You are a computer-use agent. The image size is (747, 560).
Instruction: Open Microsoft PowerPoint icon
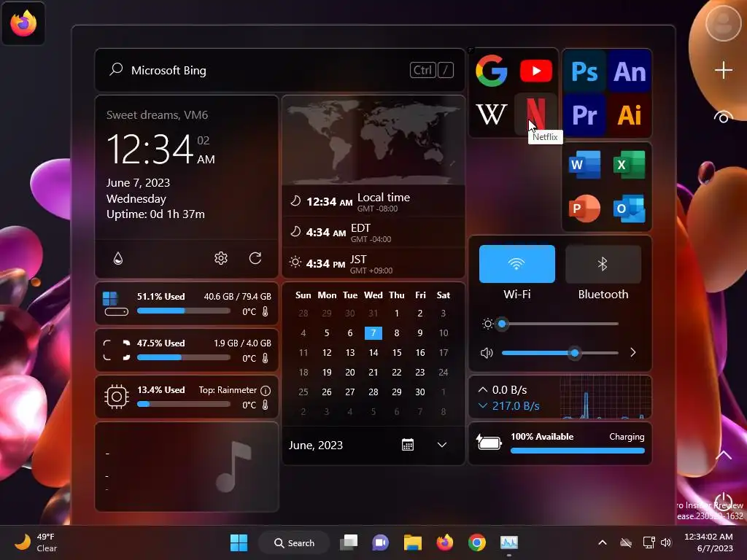pyautogui.click(x=584, y=209)
